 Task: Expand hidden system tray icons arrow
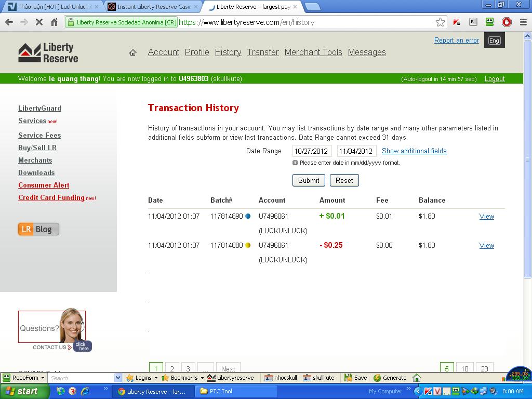[418, 392]
